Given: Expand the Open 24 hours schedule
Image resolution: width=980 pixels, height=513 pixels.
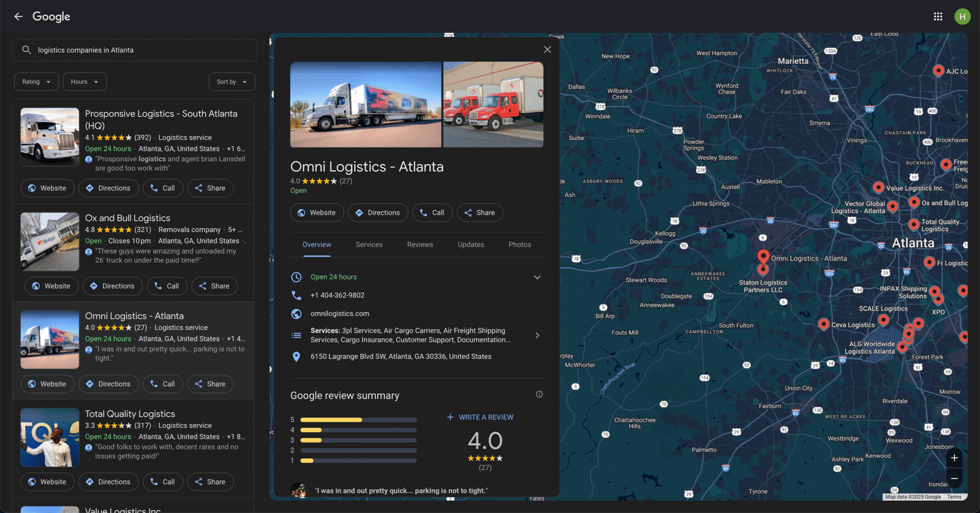Looking at the screenshot, I should (537, 277).
